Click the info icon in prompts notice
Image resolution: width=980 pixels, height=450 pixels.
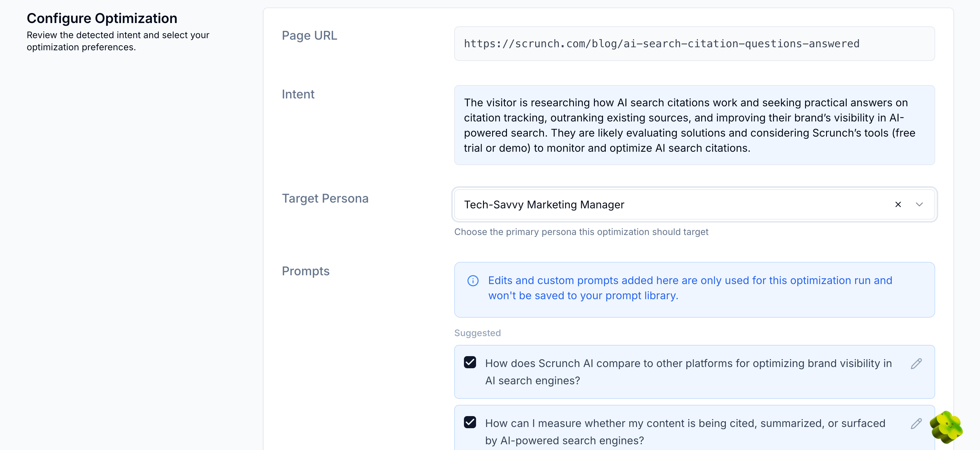coord(472,281)
